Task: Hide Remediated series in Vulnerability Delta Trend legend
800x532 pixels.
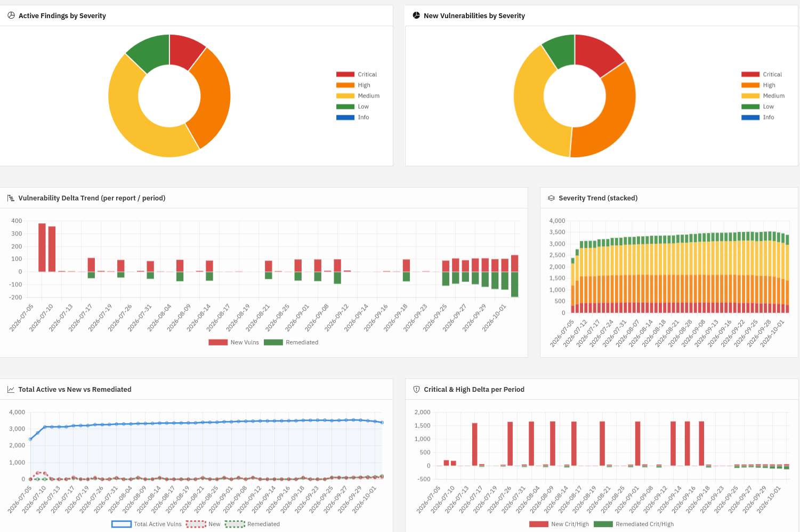Action: pyautogui.click(x=291, y=342)
